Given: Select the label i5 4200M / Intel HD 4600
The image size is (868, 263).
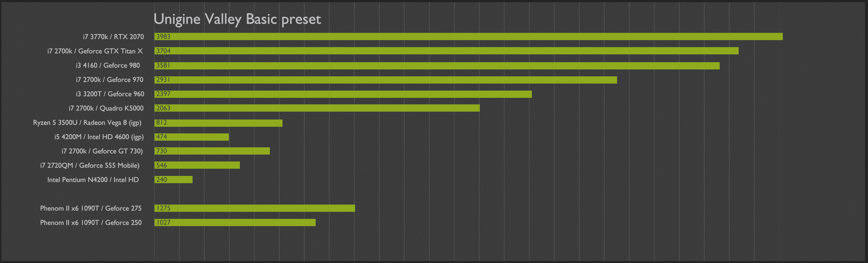Looking at the screenshot, I should pyautogui.click(x=99, y=137).
